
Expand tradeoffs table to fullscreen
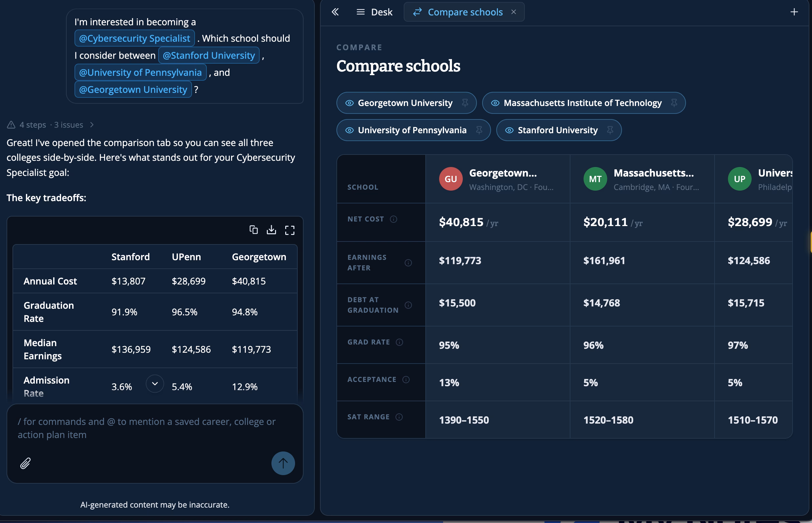[289, 230]
